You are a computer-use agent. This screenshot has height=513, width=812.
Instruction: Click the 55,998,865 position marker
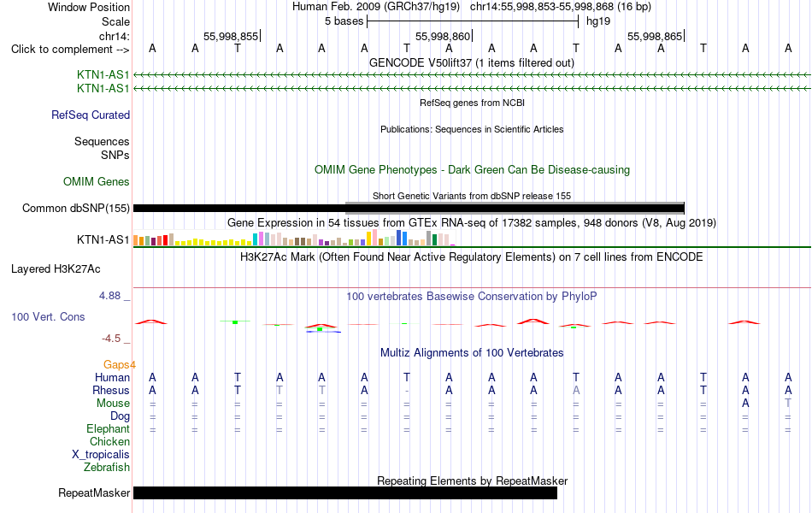(655, 36)
